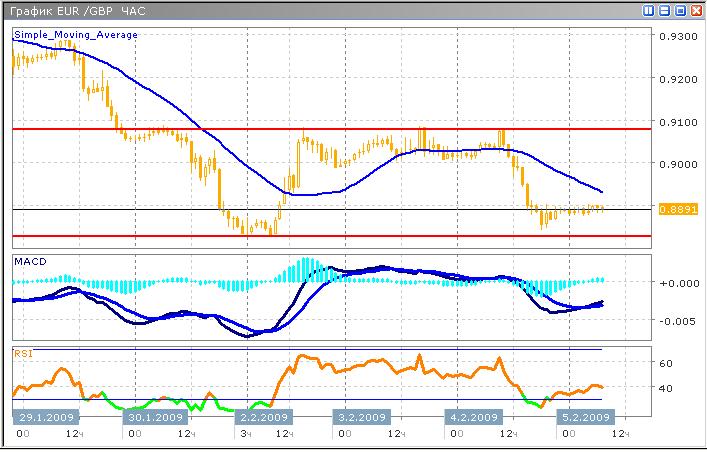Select the current price tag 0.8891
The height and width of the screenshot is (452, 707).
click(x=670, y=208)
